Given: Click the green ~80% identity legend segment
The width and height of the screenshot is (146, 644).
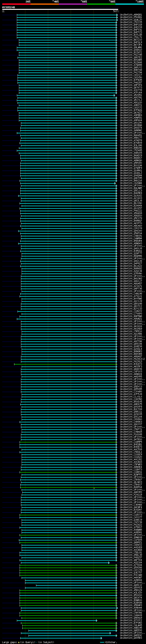Looking at the screenshot, I should (101, 4).
